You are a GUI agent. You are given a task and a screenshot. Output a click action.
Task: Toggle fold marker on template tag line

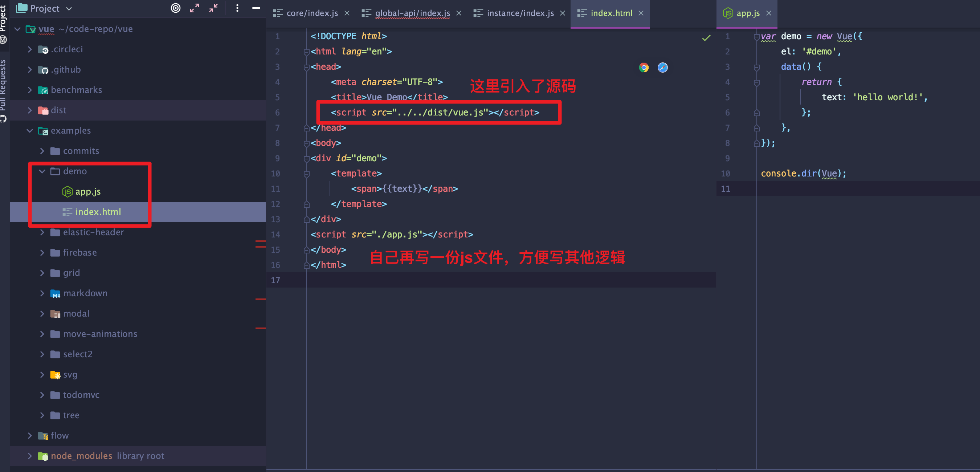point(307,174)
